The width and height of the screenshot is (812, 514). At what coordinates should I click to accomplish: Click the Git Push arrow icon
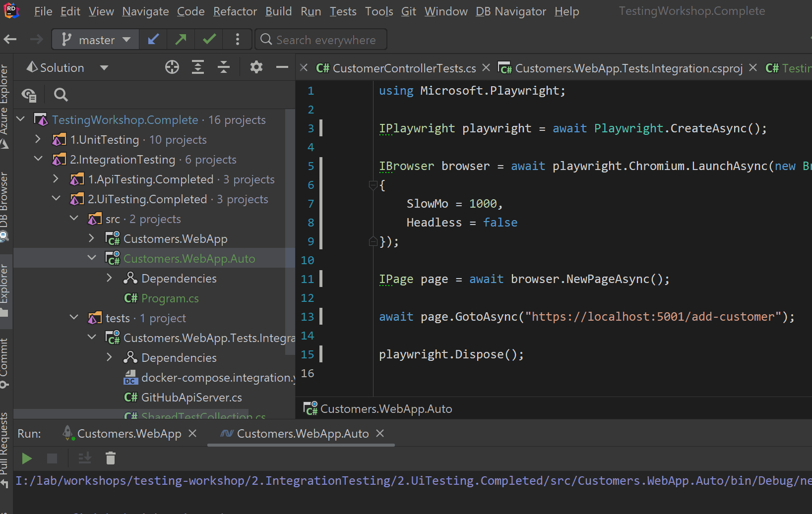coord(181,40)
